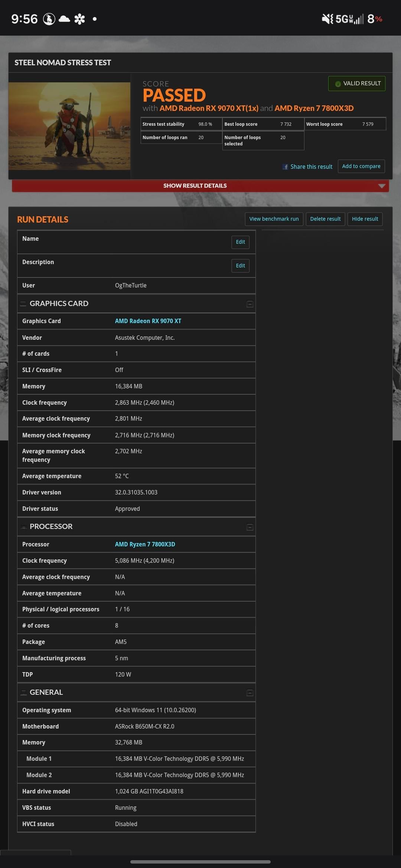The height and width of the screenshot is (868, 401).
Task: Tap the pinwheel notification icon in status bar
Action: coord(79,19)
